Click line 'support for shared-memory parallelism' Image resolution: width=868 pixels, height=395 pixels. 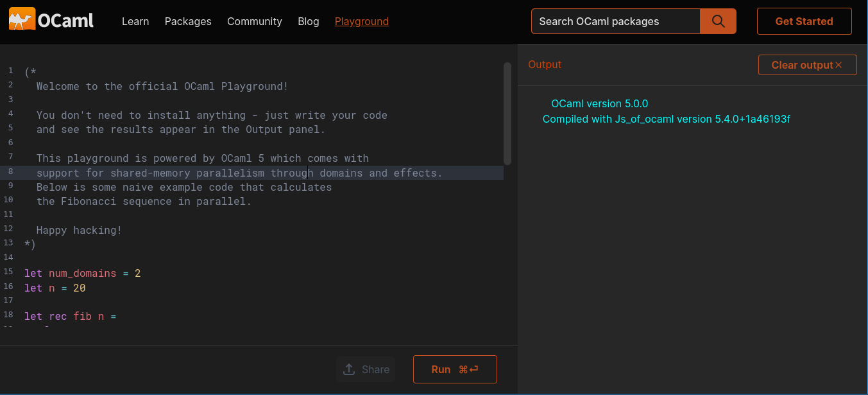[239, 173]
